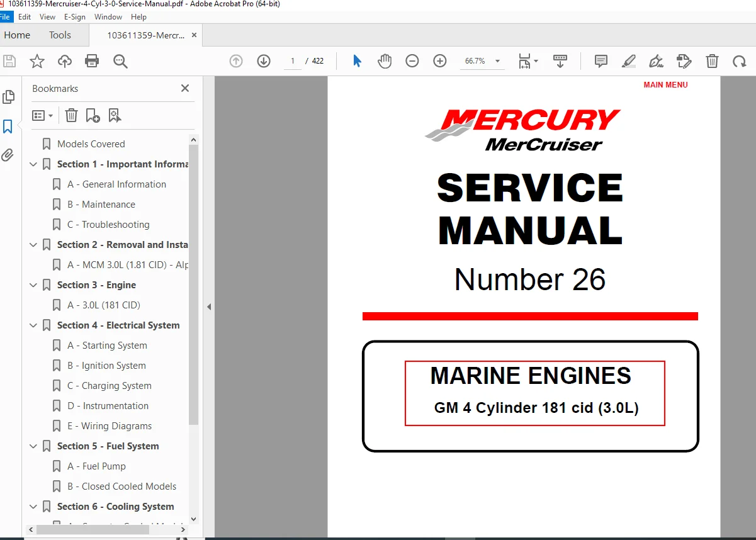This screenshot has width=756, height=540.
Task: Open the Window menu
Action: coord(108,17)
